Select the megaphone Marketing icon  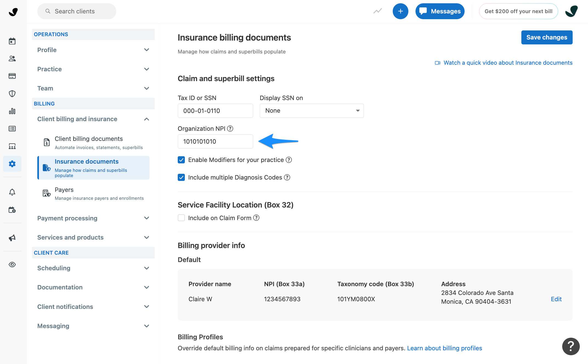[x=12, y=238]
